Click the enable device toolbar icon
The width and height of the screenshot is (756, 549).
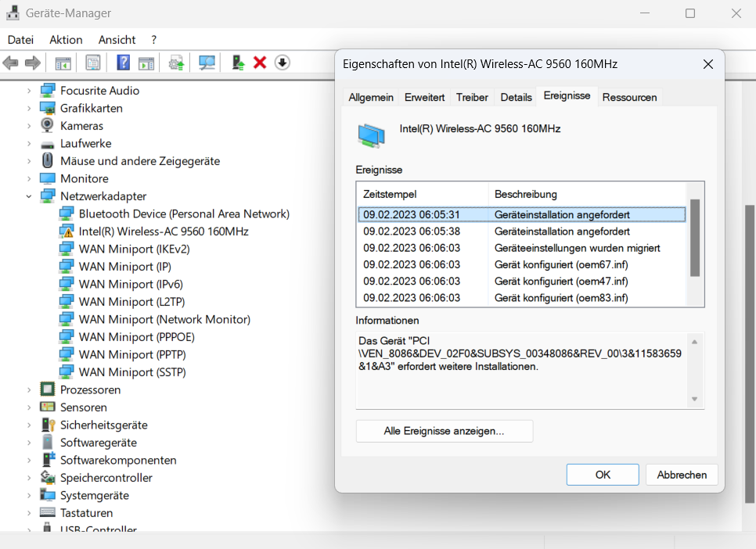tap(238, 63)
